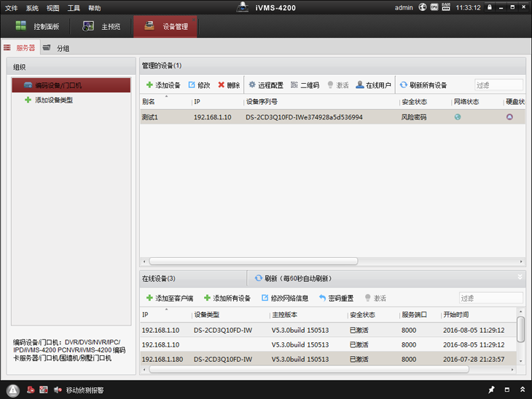Open the 文件 menu
Viewport: 532px width, 399px height.
[x=11, y=7]
